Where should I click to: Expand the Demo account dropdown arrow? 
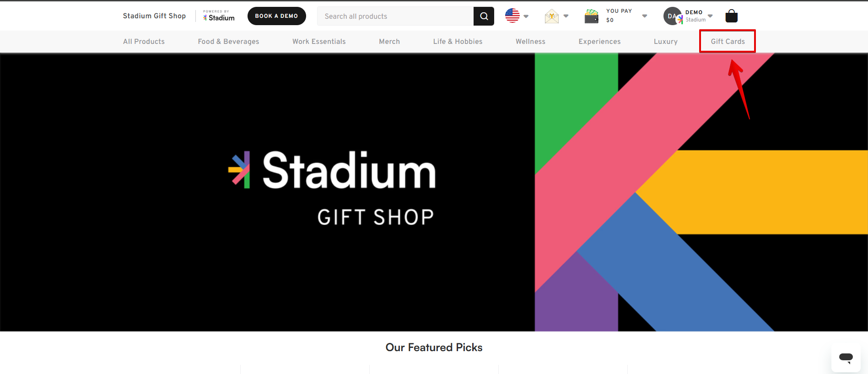click(x=710, y=16)
